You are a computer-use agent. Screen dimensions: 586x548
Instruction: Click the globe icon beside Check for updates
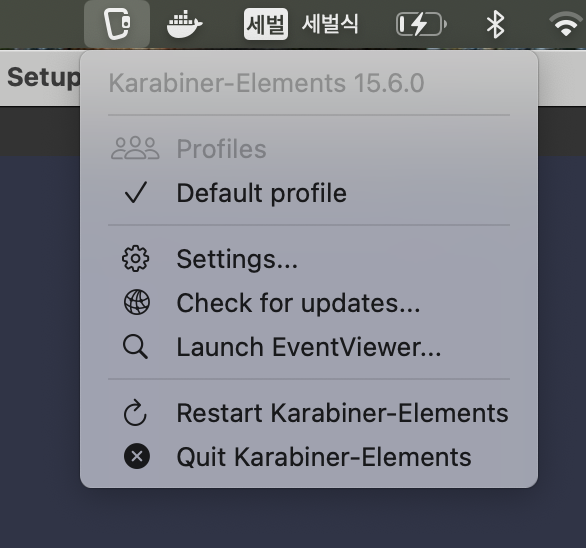pos(137,302)
